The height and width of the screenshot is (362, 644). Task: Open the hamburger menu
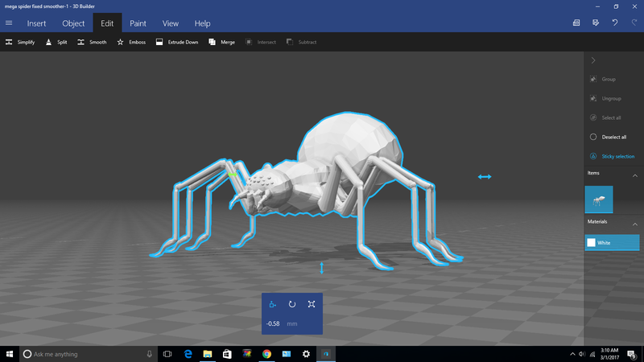point(9,23)
